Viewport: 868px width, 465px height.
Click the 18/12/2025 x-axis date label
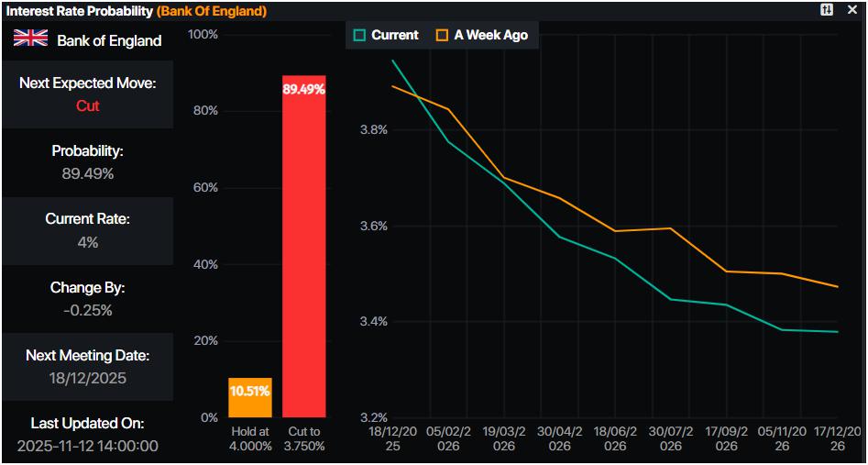click(x=390, y=438)
